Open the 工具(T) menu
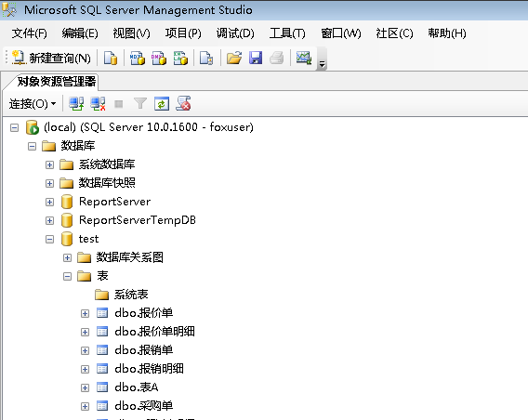 point(287,33)
